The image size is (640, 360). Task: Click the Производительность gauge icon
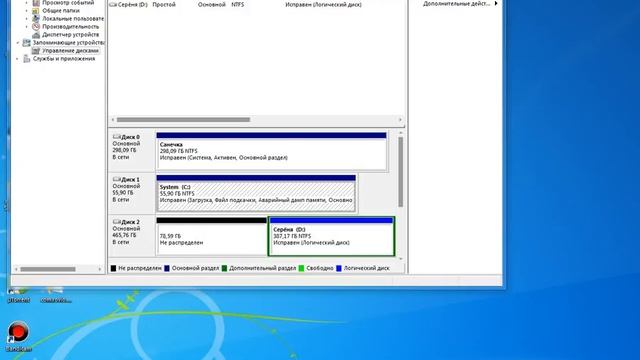click(36, 27)
